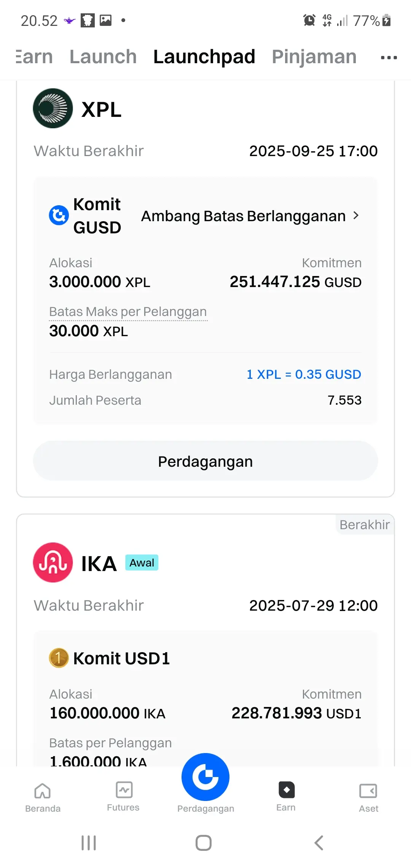The height and width of the screenshot is (868, 411).
Task: Open the three-dot more tabs menu
Action: tap(389, 57)
